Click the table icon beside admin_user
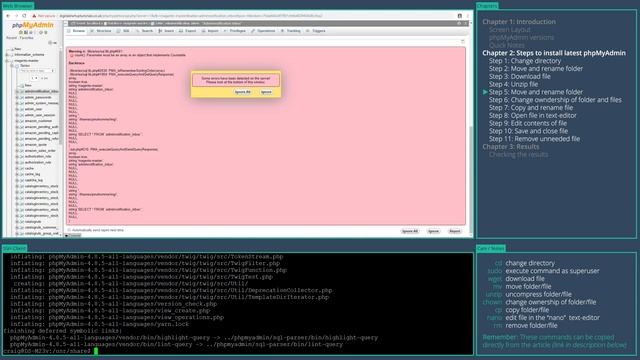This screenshot has width=640, height=360. [21, 109]
